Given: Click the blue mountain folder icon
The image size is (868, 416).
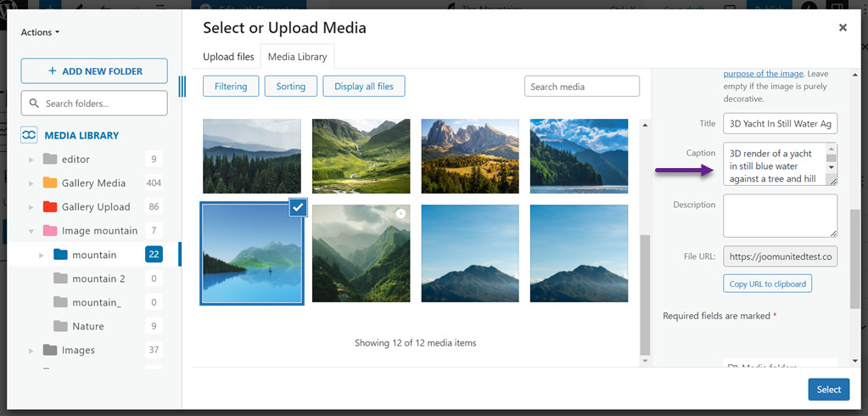Looking at the screenshot, I should pos(60,254).
